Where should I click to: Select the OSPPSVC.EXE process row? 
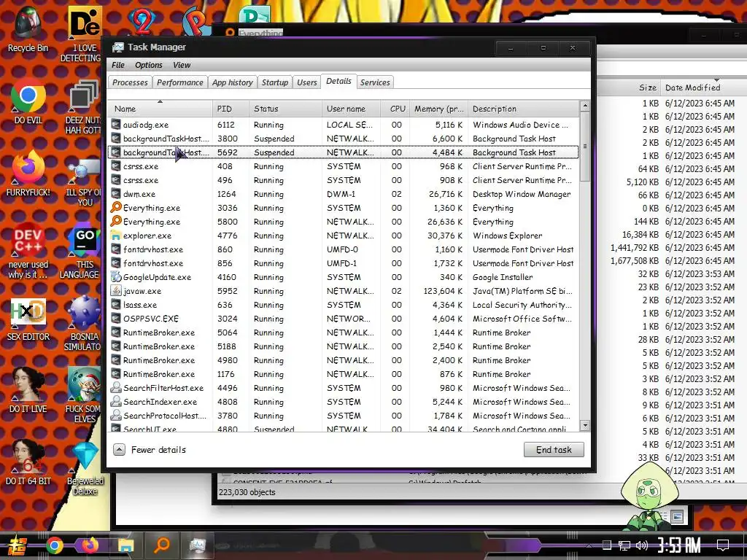(344, 319)
